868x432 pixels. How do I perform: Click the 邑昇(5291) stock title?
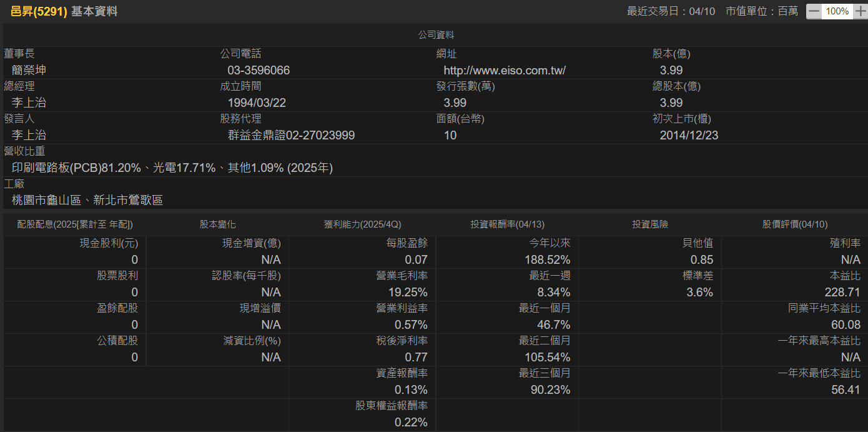point(39,11)
